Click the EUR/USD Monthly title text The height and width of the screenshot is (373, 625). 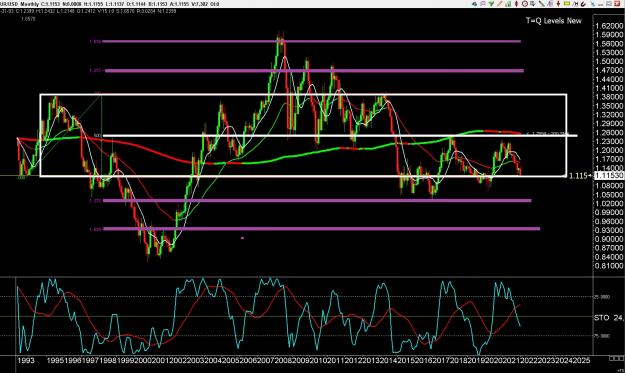click(x=20, y=4)
